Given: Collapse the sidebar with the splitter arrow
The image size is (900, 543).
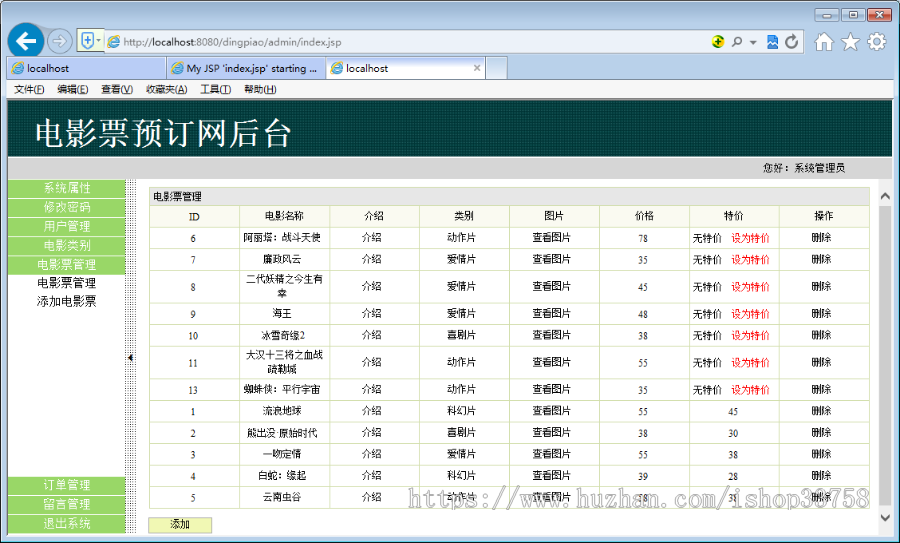Looking at the screenshot, I should click(130, 358).
